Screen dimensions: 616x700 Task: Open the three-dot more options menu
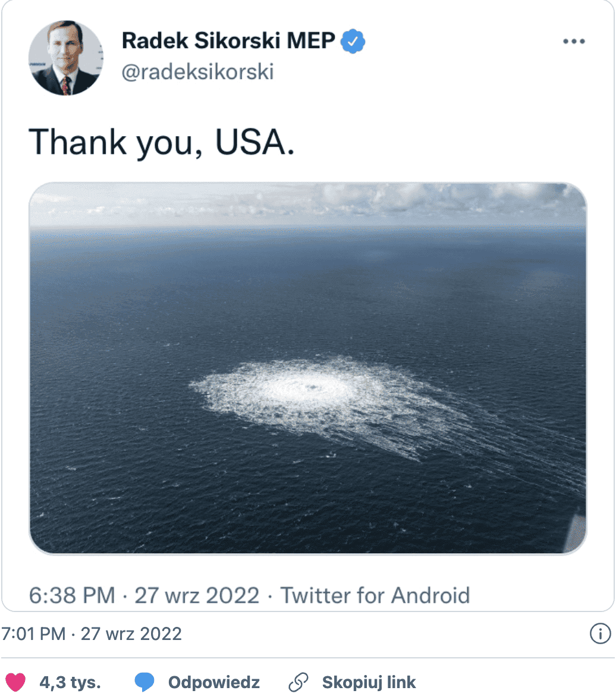pyautogui.click(x=573, y=42)
